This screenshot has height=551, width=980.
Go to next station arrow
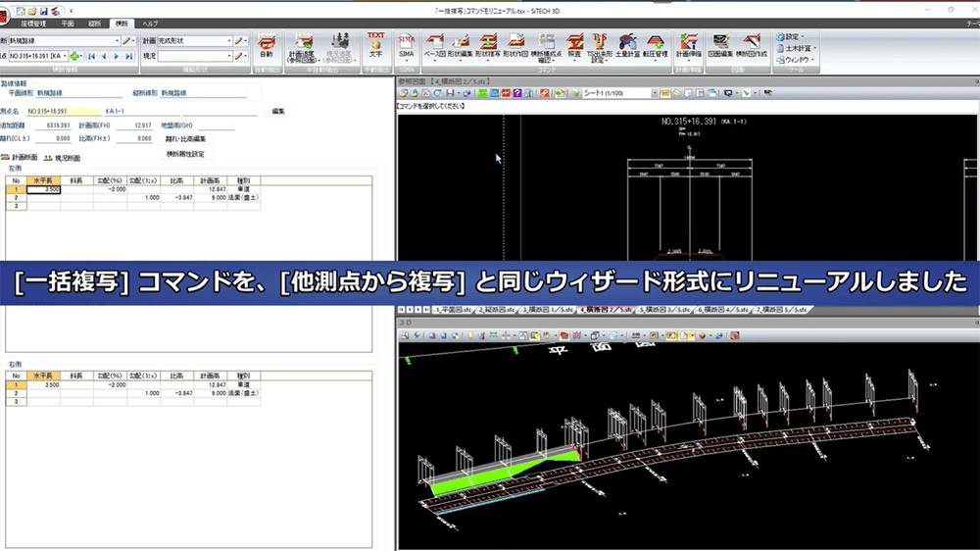pos(117,56)
